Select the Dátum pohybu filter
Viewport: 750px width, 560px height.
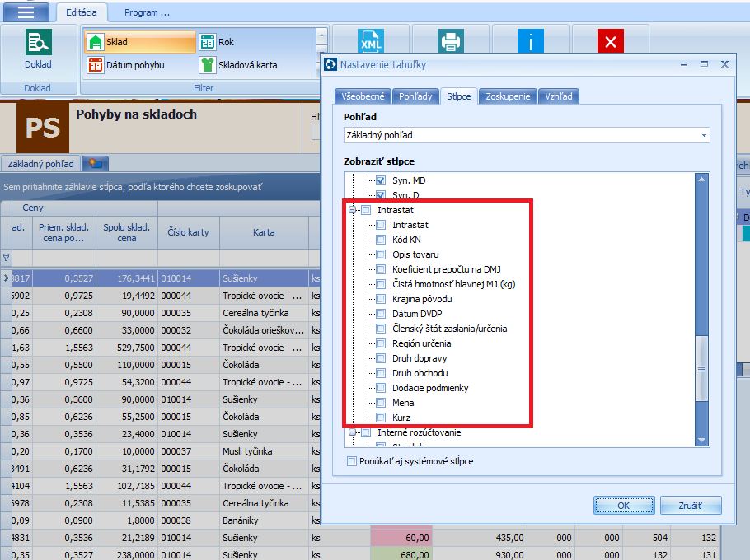coord(126,65)
